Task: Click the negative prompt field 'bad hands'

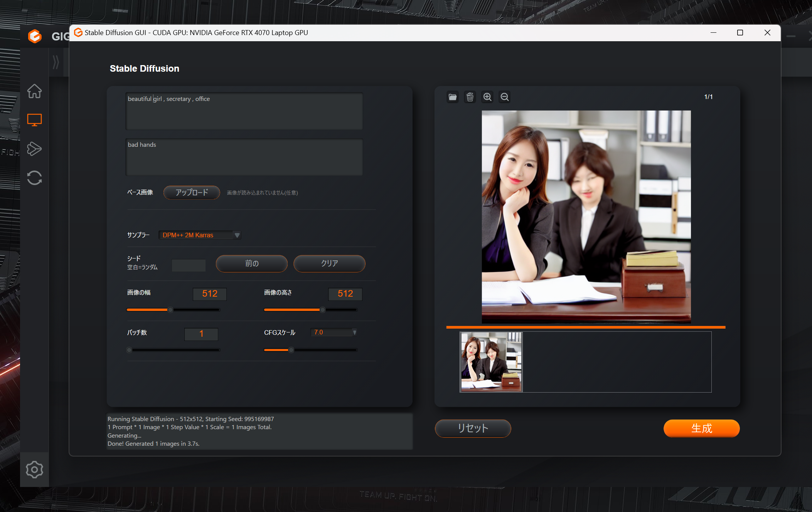Action: (244, 157)
